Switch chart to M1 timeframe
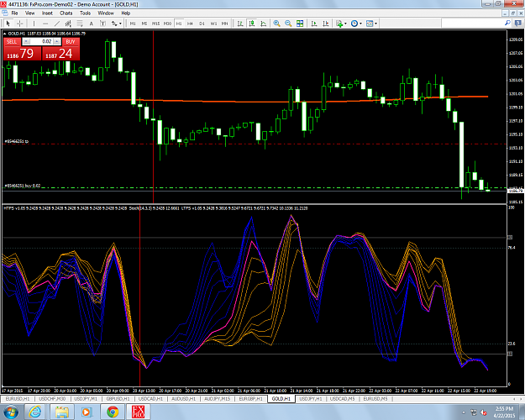Screen dimensions: 525x420 pyautogui.click(x=133, y=24)
